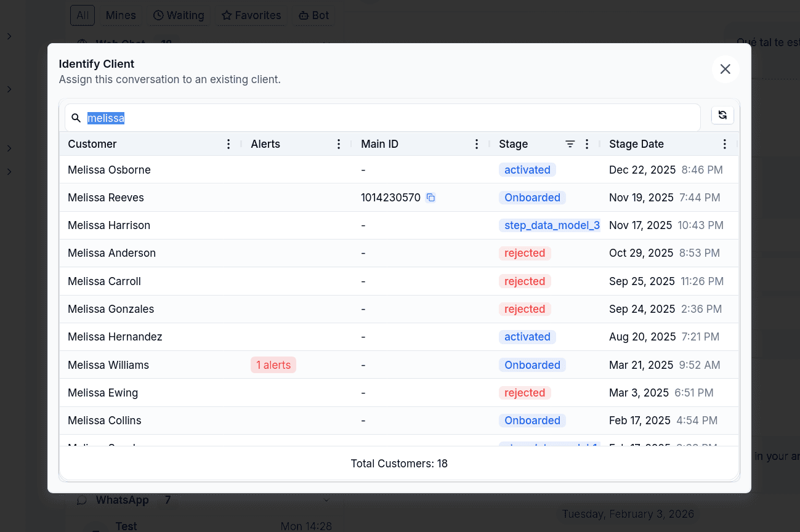Sort by the Customer column header

point(92,144)
